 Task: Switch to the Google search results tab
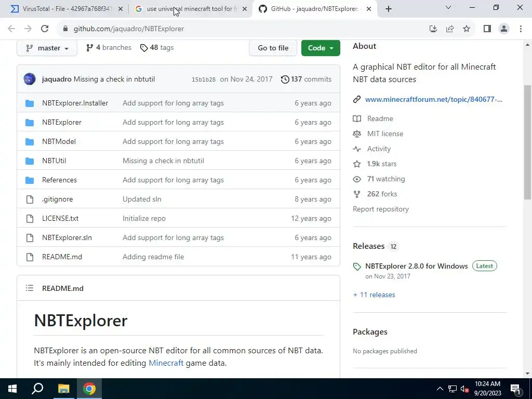tap(192, 9)
